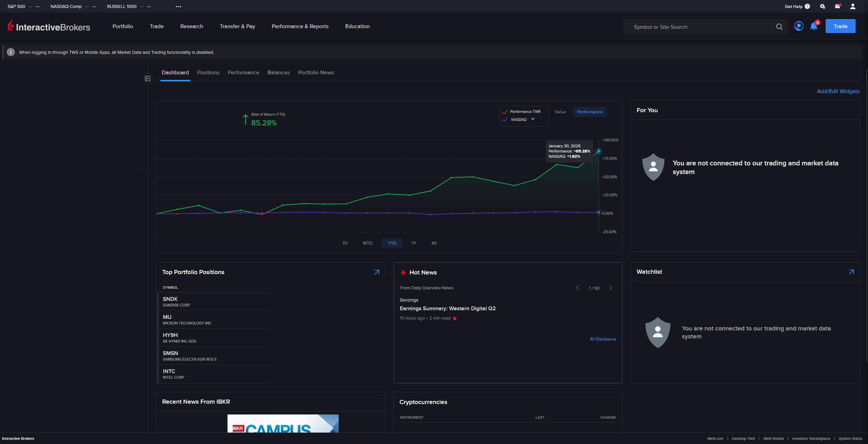The width and height of the screenshot is (868, 444).
Task: Open the Watchlist expand arrow icon
Action: [851, 272]
